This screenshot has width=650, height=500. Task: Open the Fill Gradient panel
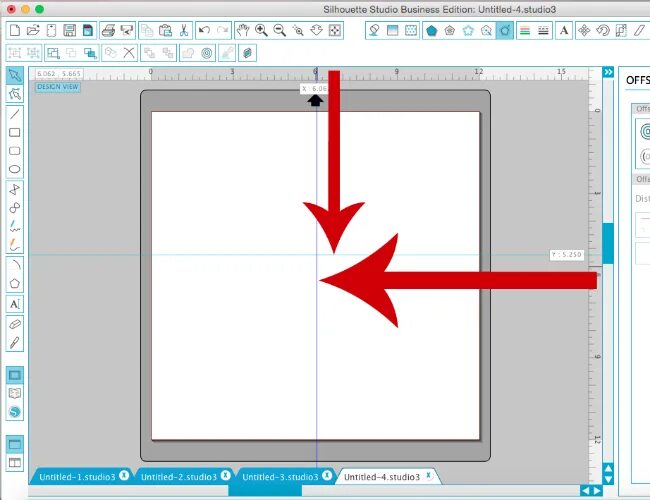pyautogui.click(x=392, y=30)
